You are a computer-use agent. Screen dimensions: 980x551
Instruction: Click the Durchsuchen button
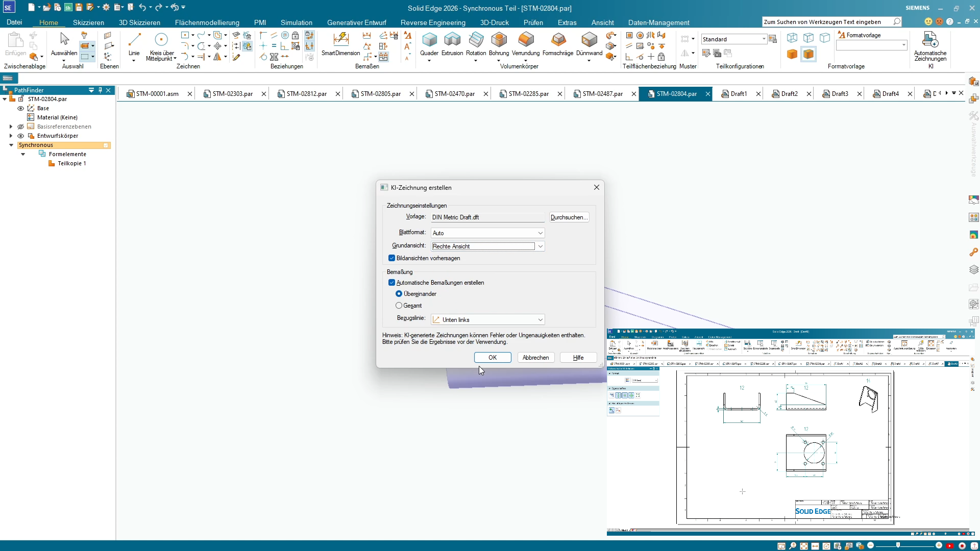tap(569, 217)
